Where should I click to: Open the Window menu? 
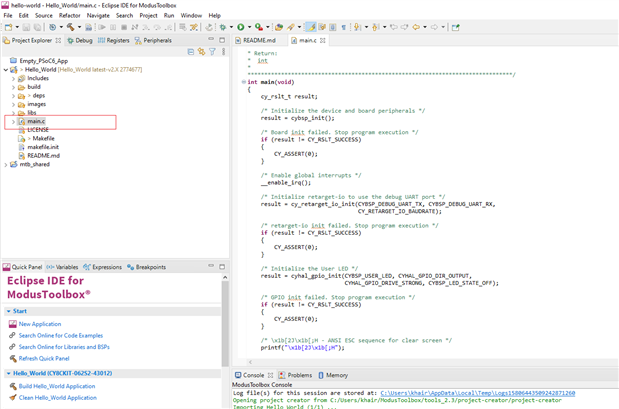tap(191, 15)
